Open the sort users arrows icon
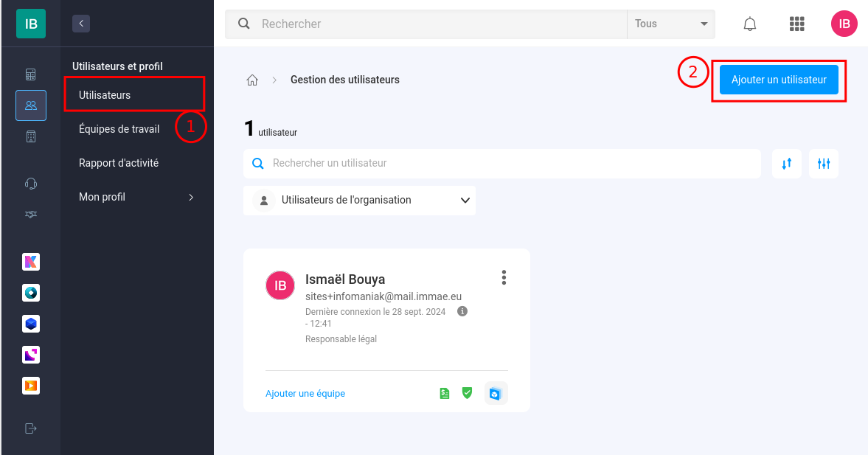The height and width of the screenshot is (455, 868). coord(787,164)
